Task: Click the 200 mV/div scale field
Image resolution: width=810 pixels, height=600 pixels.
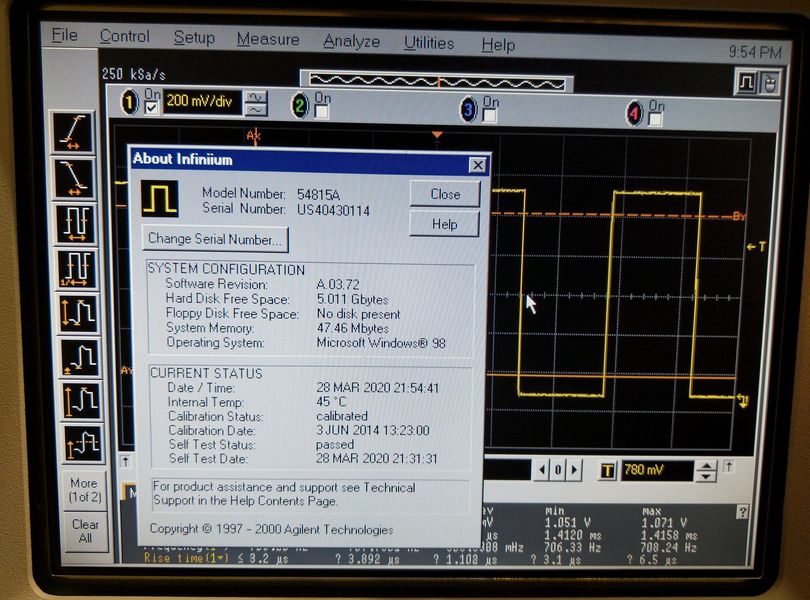Action: (202, 102)
